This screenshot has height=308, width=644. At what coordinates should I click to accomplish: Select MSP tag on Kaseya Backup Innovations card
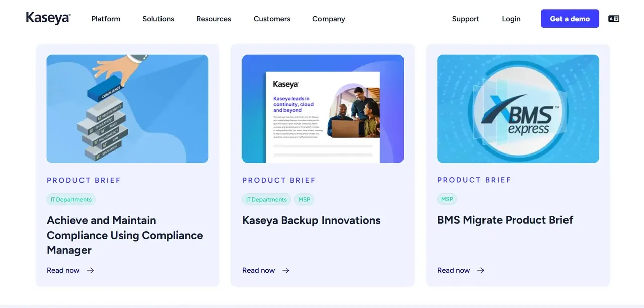click(304, 200)
